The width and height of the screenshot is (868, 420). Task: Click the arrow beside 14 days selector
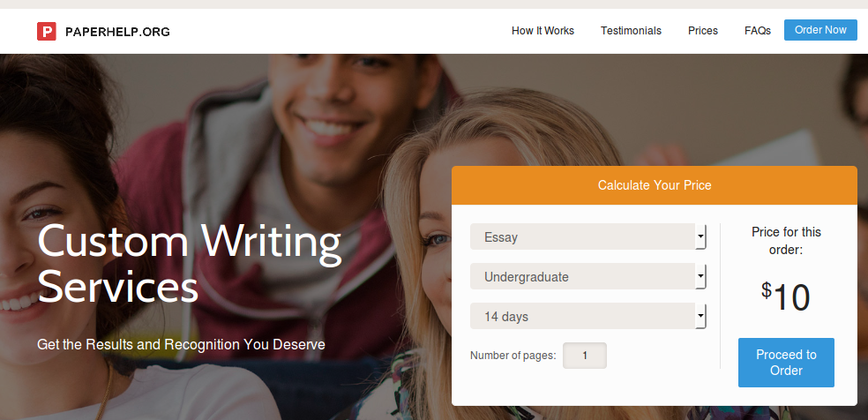(700, 316)
